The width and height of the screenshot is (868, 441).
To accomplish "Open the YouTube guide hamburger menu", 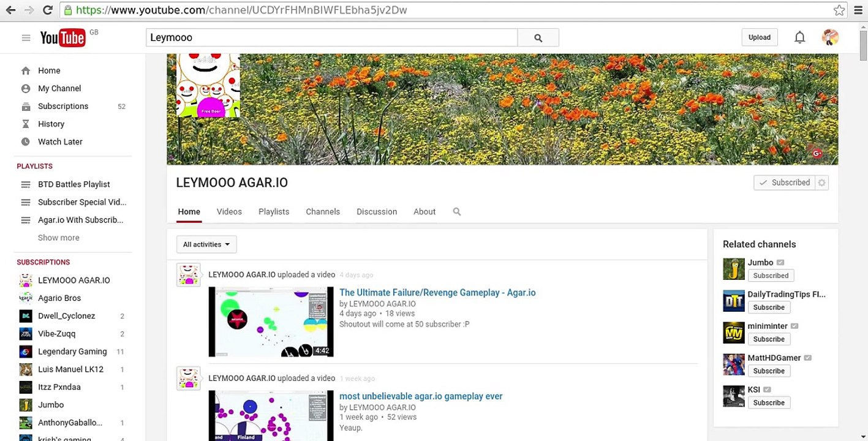I will (26, 38).
